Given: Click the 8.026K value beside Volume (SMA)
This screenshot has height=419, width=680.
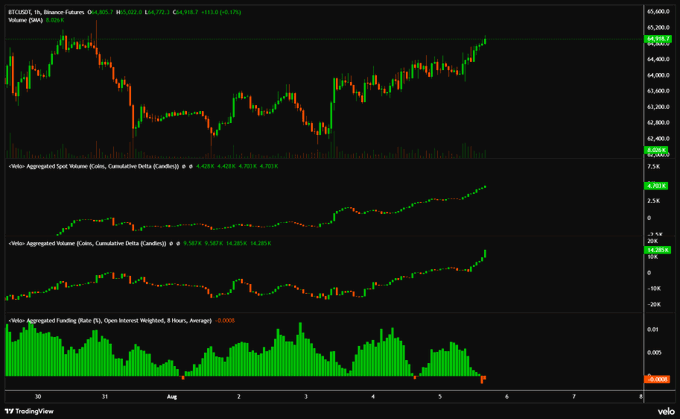Looking at the screenshot, I should 55,20.
